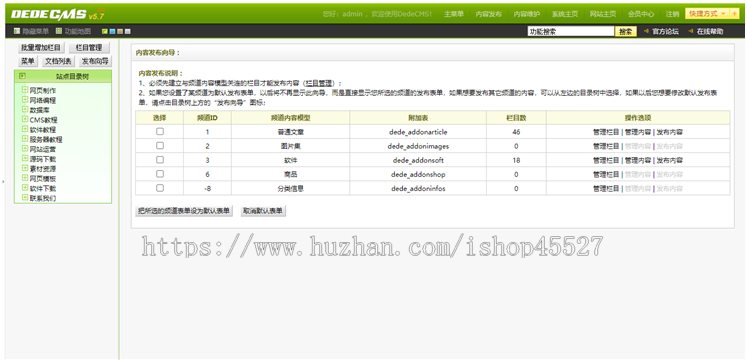Expand the 服务器教程 tree node
The image size is (747, 362).
pyautogui.click(x=25, y=139)
